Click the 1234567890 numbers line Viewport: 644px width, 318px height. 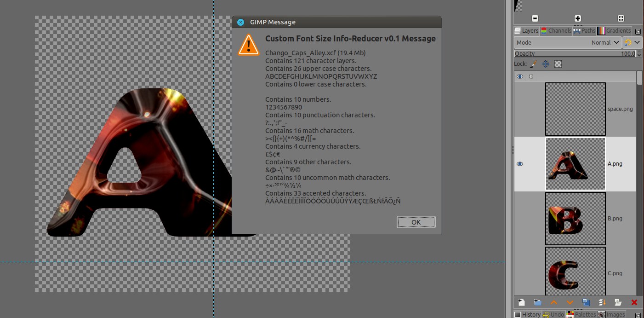pyautogui.click(x=284, y=107)
